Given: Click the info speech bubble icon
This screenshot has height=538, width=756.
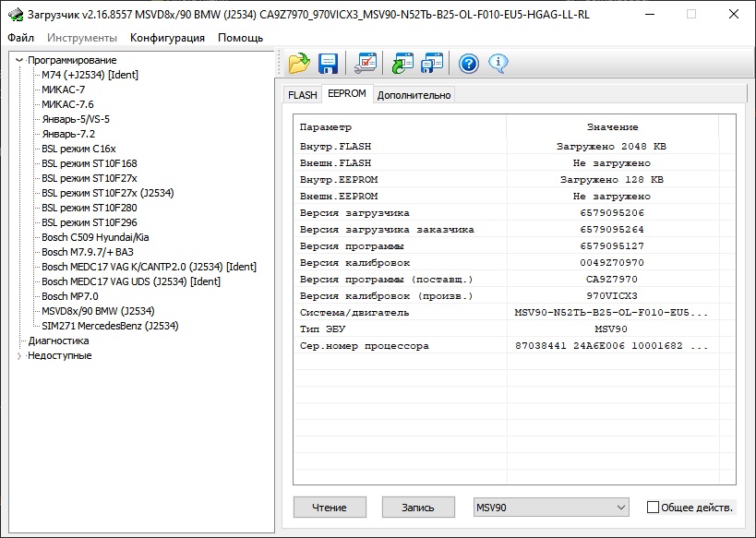Looking at the screenshot, I should coord(498,64).
